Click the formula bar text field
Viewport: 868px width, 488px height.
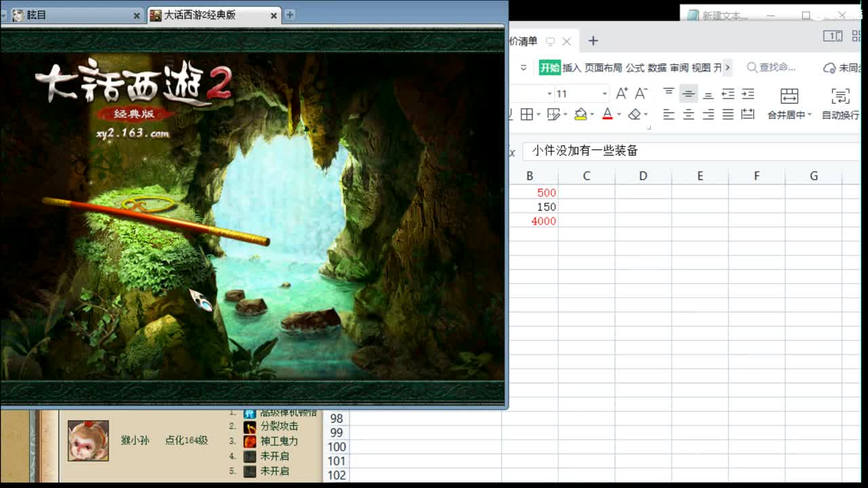tap(692, 151)
